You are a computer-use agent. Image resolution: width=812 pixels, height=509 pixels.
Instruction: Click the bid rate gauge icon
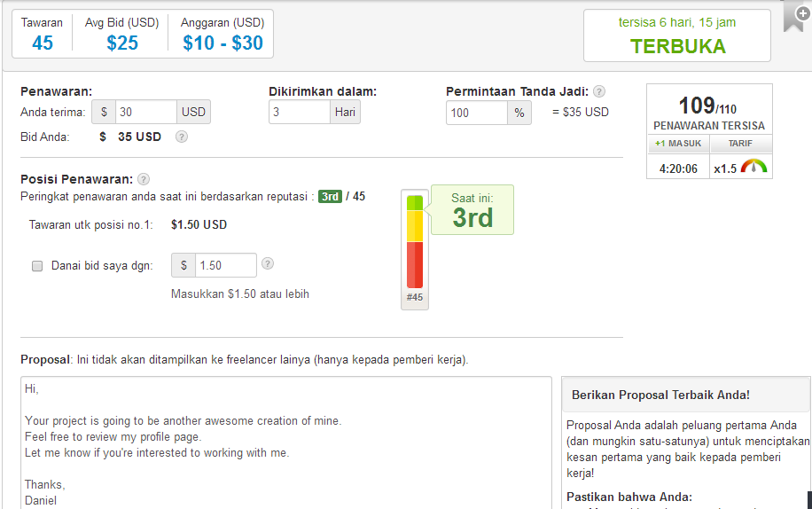[x=754, y=168]
